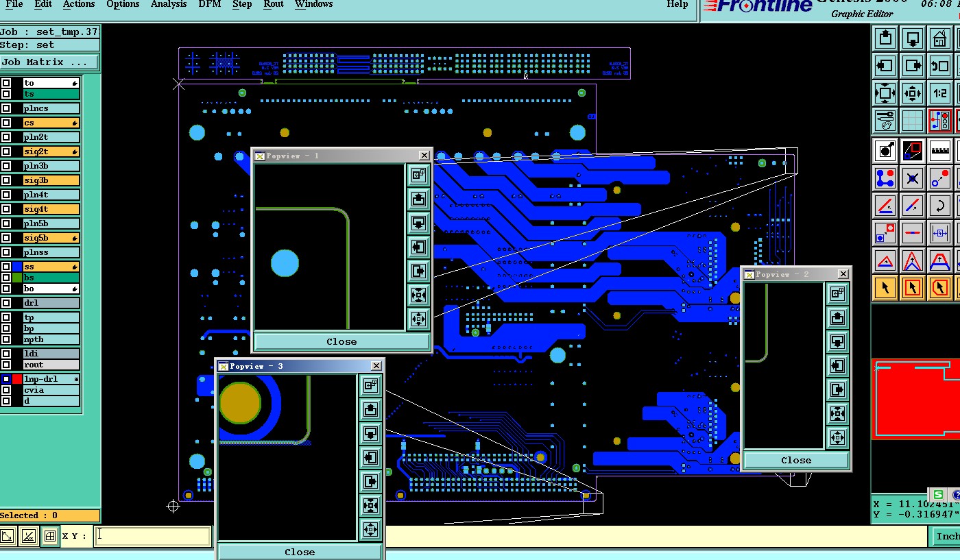
Task: Select the red-blue horizontal line tool
Action: click(913, 233)
